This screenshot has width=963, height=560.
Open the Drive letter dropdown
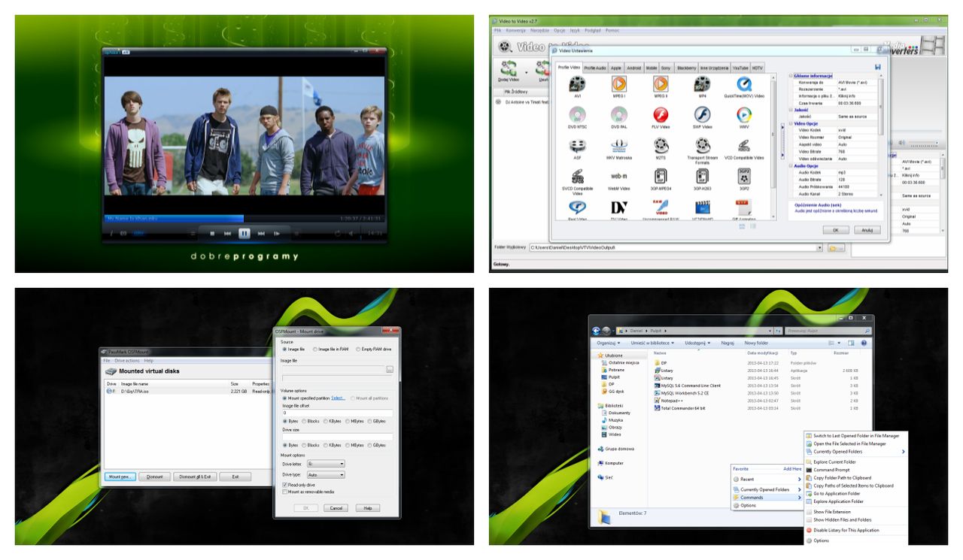[327, 465]
